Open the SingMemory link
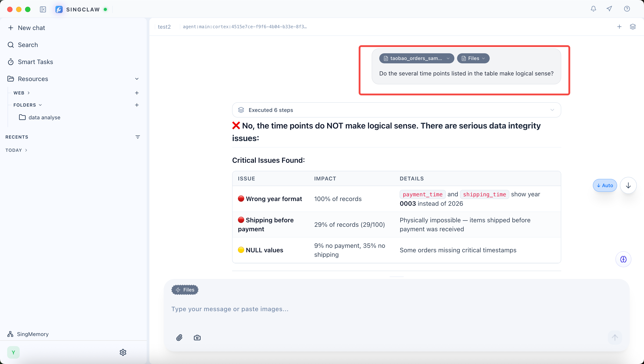The image size is (644, 364). 32,334
